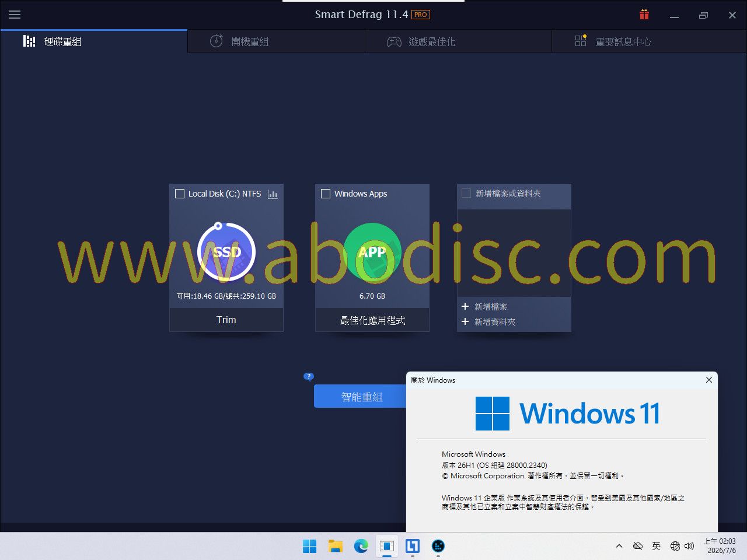Open the volume speaker tray icon
The height and width of the screenshot is (560, 747).
click(689, 546)
